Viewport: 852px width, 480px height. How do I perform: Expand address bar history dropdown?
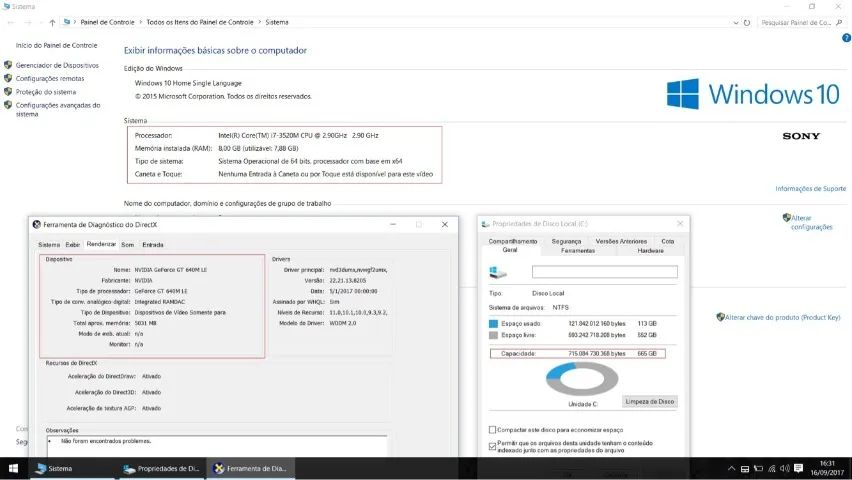[x=736, y=22]
